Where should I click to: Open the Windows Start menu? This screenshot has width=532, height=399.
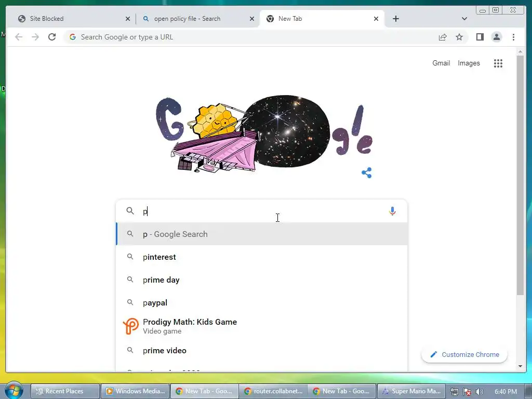tap(14, 390)
